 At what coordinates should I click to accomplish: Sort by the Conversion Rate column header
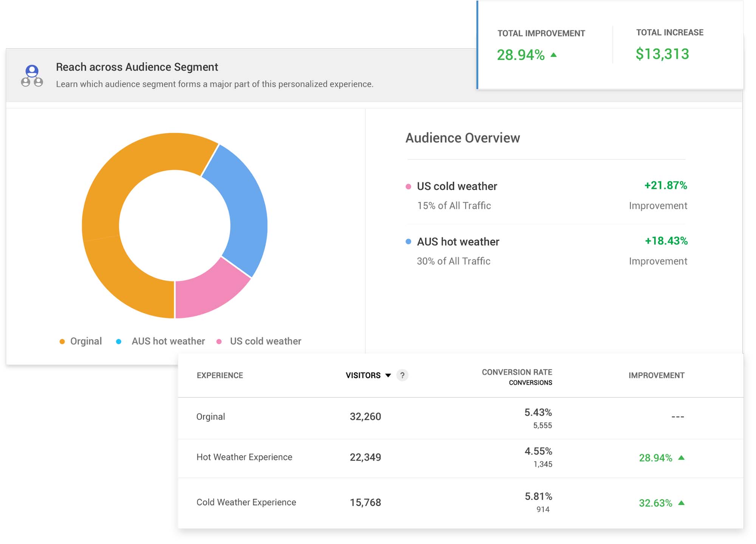[x=517, y=372]
